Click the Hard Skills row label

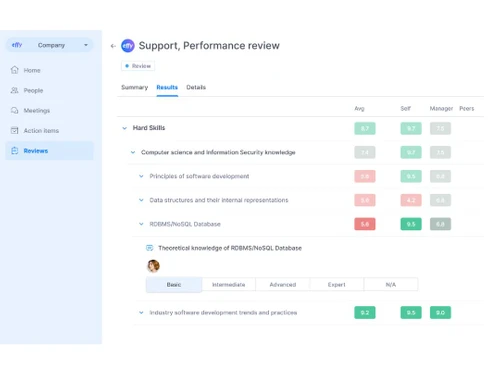pyautogui.click(x=149, y=128)
